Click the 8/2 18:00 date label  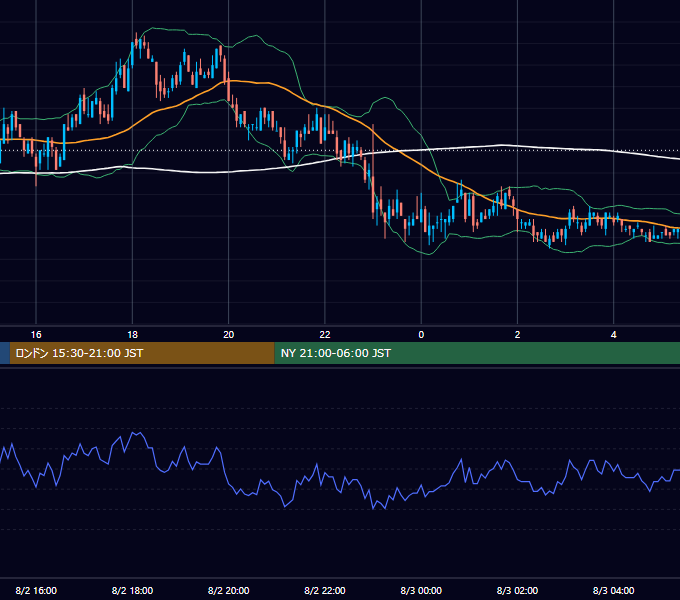coord(132,590)
